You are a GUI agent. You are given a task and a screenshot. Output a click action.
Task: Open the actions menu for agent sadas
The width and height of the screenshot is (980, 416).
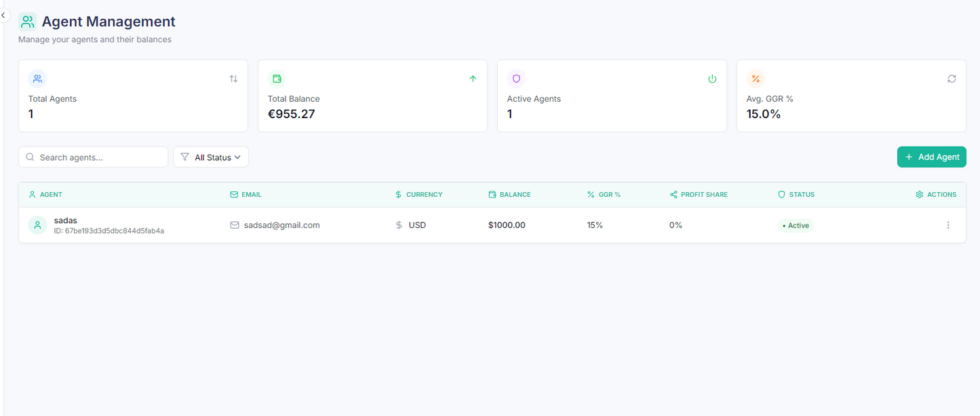948,225
